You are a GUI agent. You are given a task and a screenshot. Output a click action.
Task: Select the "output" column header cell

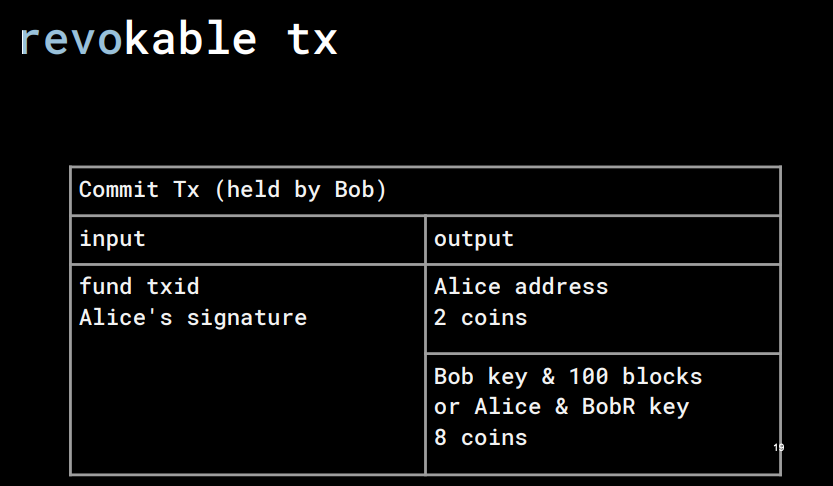[602, 240]
